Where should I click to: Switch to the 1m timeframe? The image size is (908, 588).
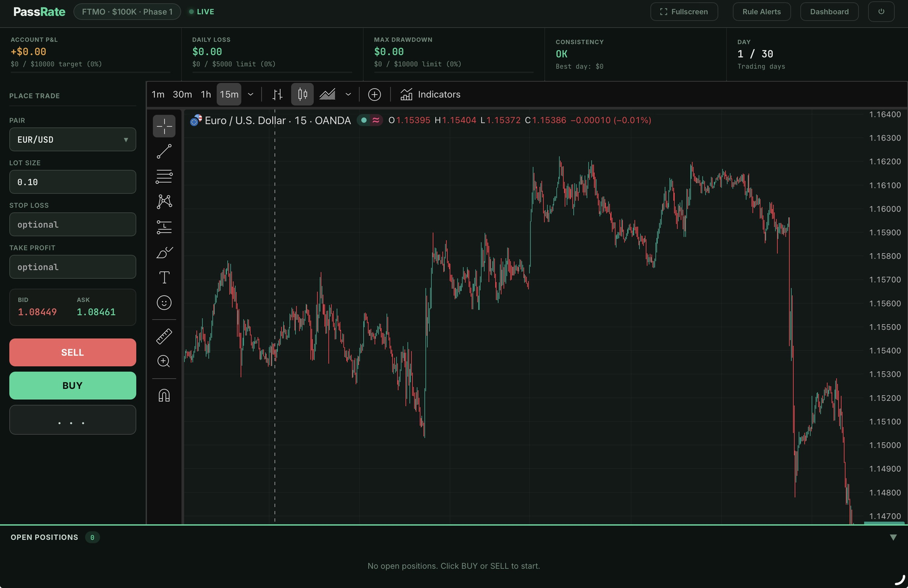point(158,94)
